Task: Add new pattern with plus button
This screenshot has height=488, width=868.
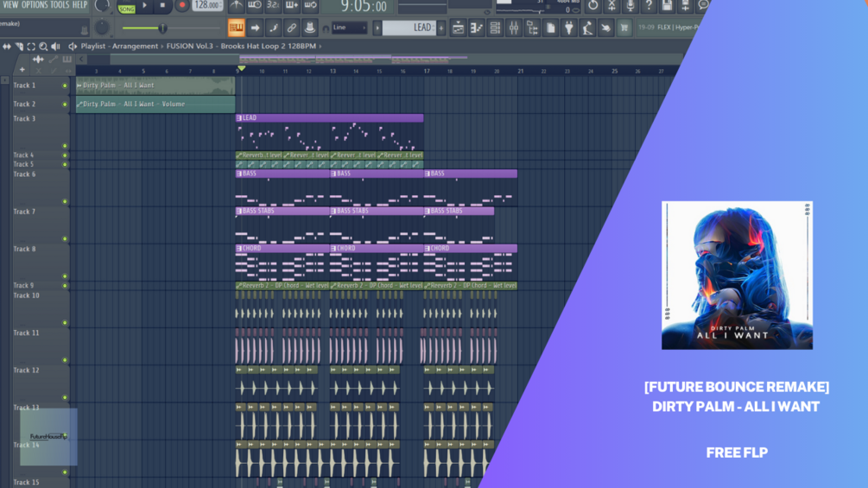Action: click(441, 28)
